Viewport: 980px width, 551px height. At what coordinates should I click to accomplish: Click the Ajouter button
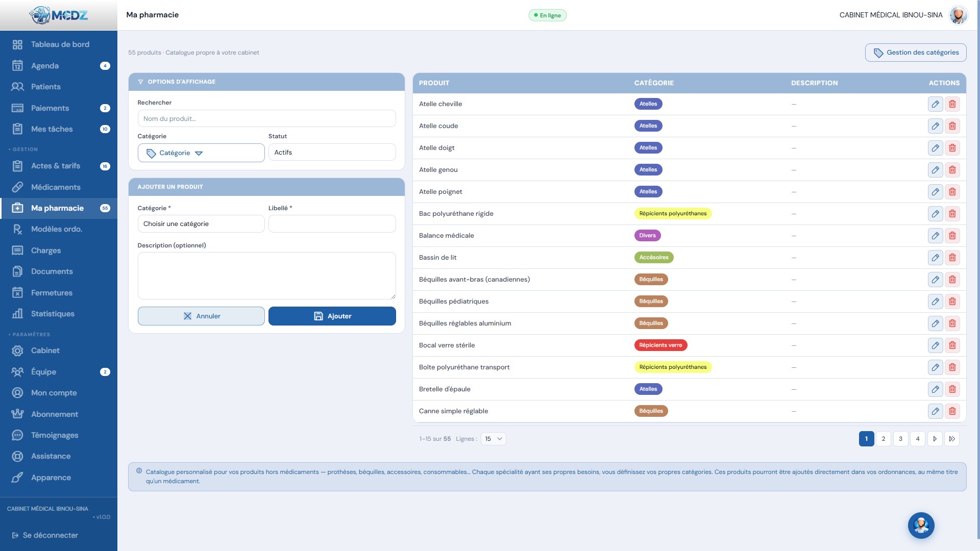[x=332, y=316]
